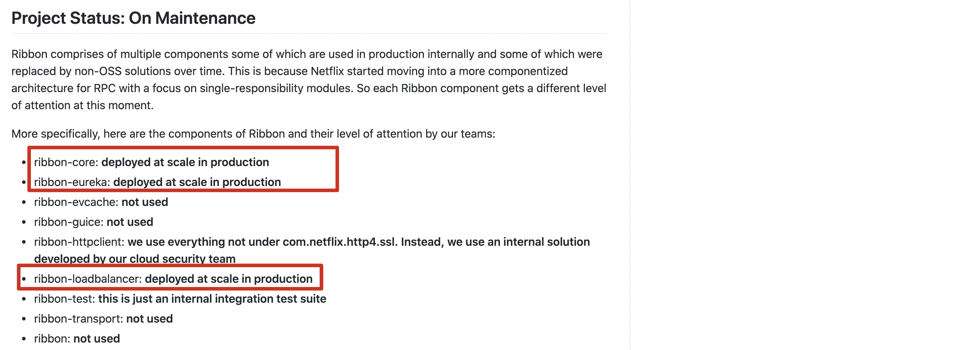The width and height of the screenshot is (980, 350).
Task: Click the ribbon-evcache list entry label
Action: (x=76, y=202)
